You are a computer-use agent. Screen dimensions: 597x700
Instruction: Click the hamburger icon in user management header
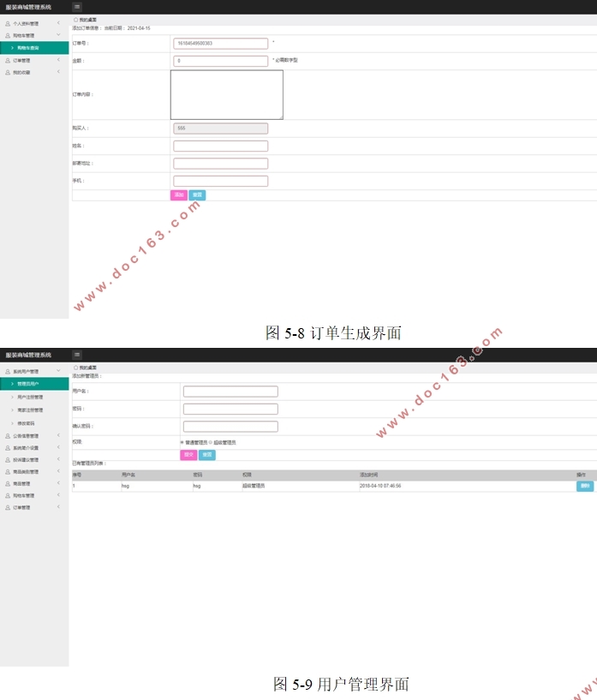[x=77, y=355]
